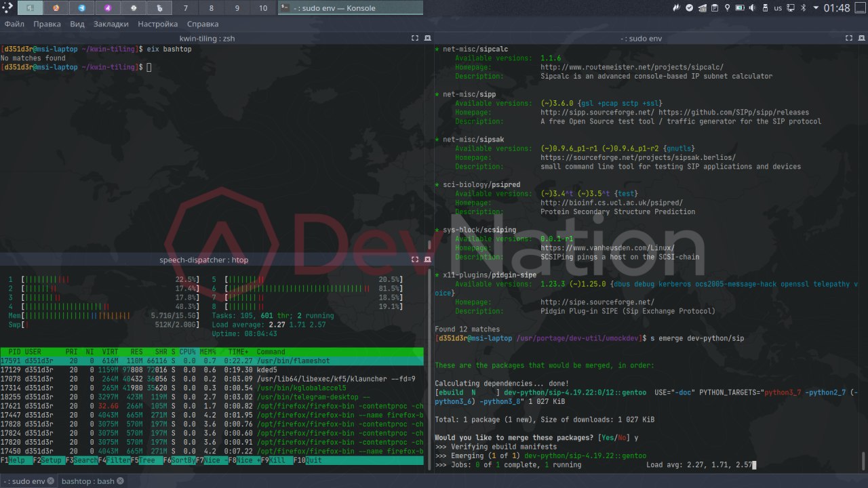The height and width of the screenshot is (488, 868).
Task: Sort htop by the PID column header
Action: pyautogui.click(x=14, y=352)
